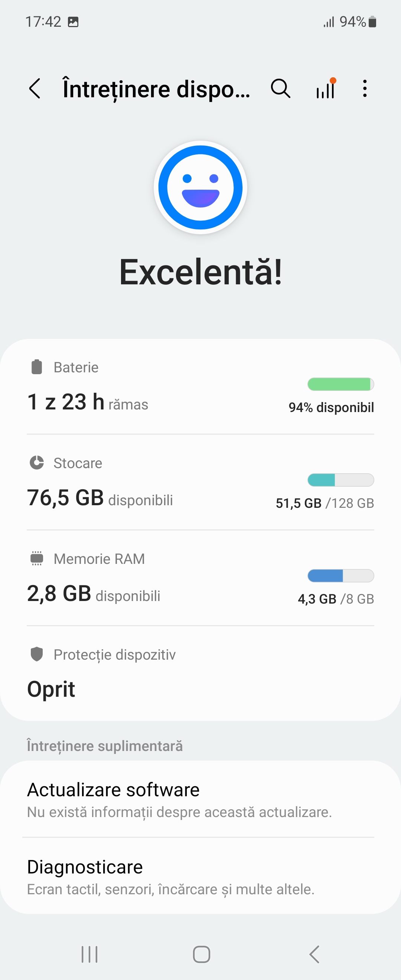Open search with the magnifier icon
Screen dimensions: 401x980
tap(281, 89)
